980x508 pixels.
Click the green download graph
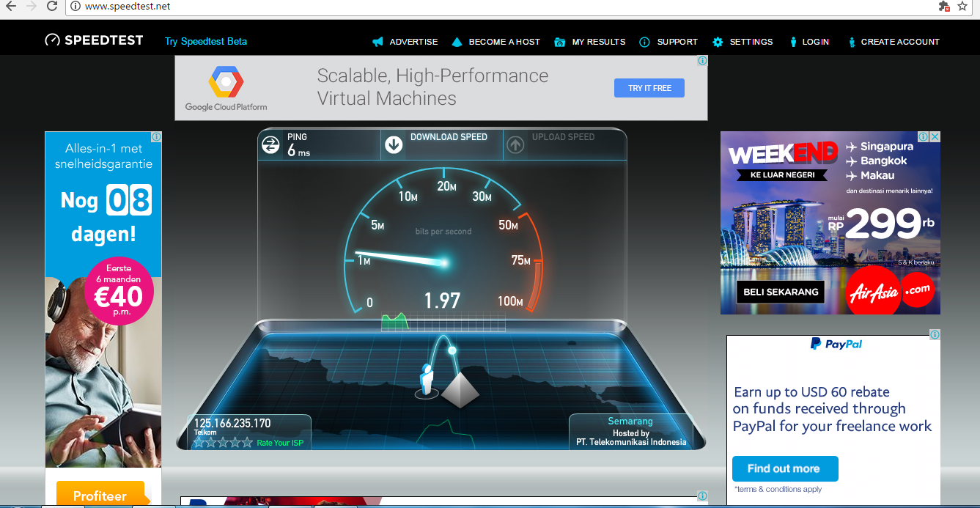click(x=394, y=320)
